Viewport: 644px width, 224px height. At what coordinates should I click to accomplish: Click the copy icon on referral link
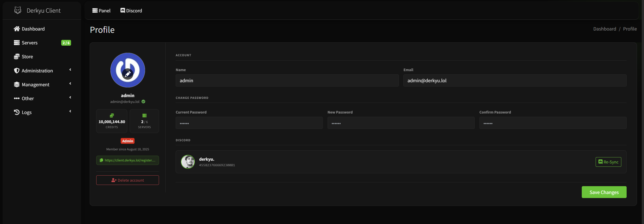[101, 160]
